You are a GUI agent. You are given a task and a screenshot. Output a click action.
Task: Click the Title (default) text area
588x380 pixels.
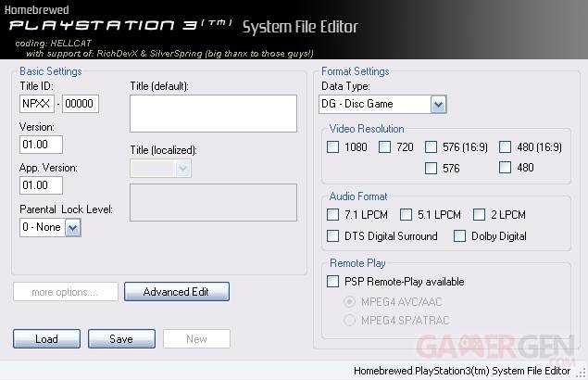[x=213, y=113]
